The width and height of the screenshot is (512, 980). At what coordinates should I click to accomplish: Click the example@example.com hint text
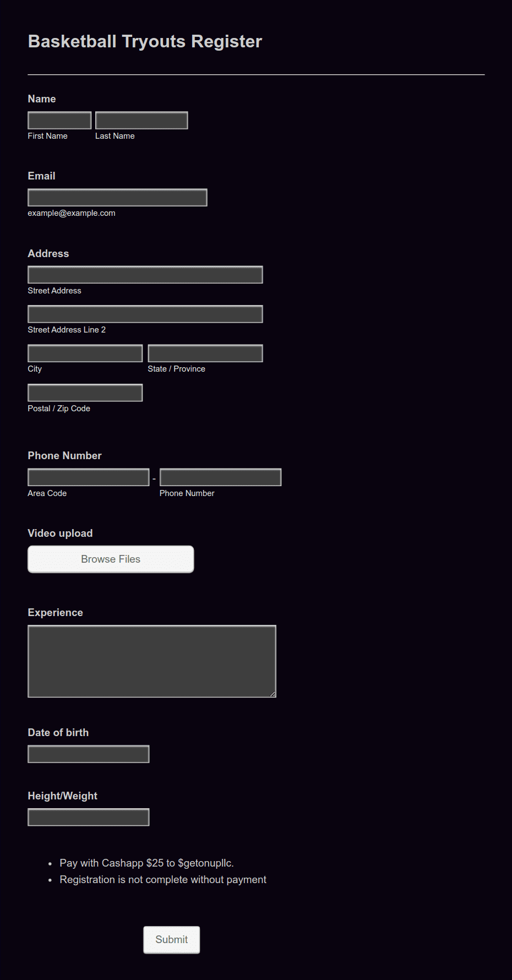72,213
